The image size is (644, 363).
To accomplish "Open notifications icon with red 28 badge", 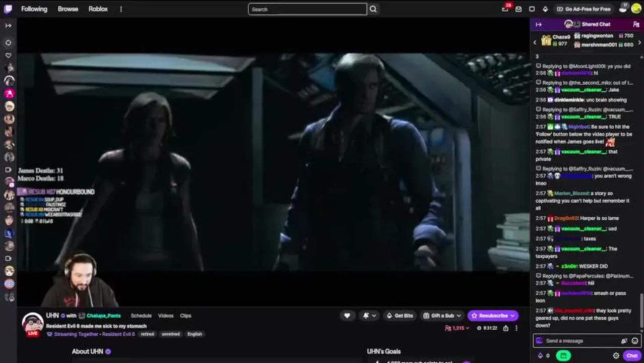I will [x=505, y=9].
